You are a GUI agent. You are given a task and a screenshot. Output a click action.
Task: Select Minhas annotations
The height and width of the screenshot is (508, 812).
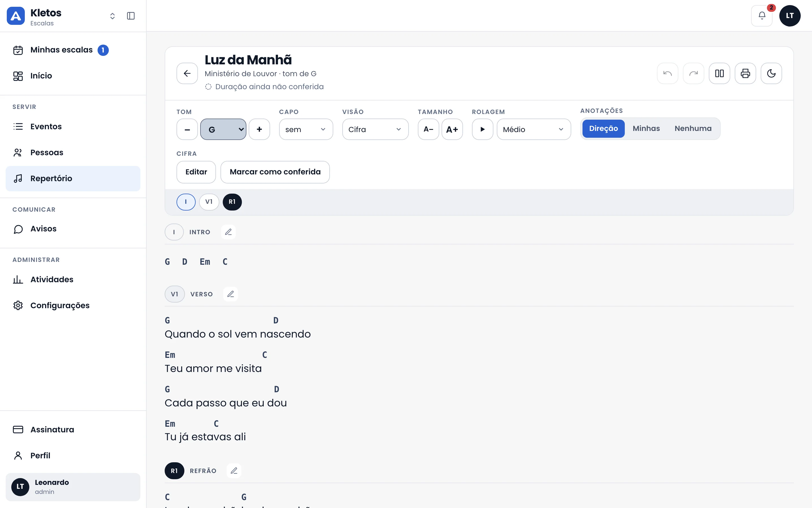pyautogui.click(x=646, y=129)
